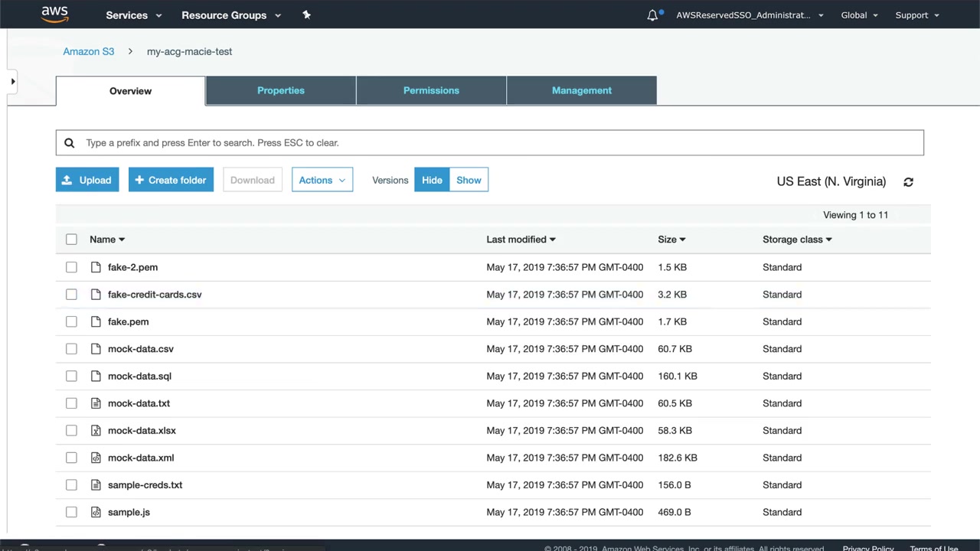The width and height of the screenshot is (980, 551).
Task: Focus the prefix search input field
Action: point(490,143)
